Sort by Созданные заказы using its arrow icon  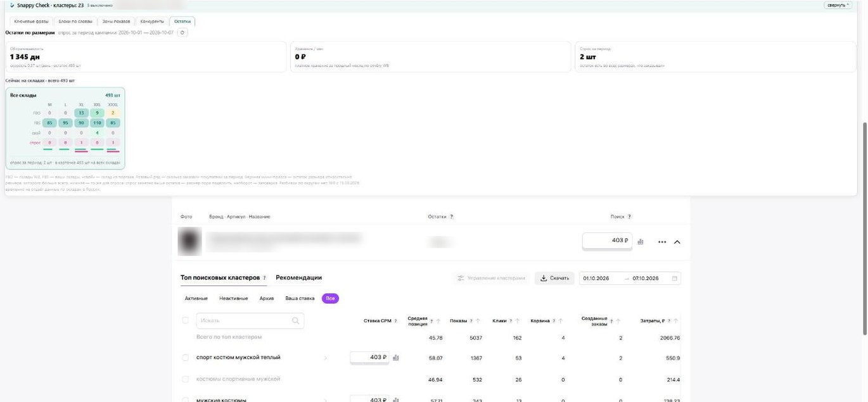618,321
